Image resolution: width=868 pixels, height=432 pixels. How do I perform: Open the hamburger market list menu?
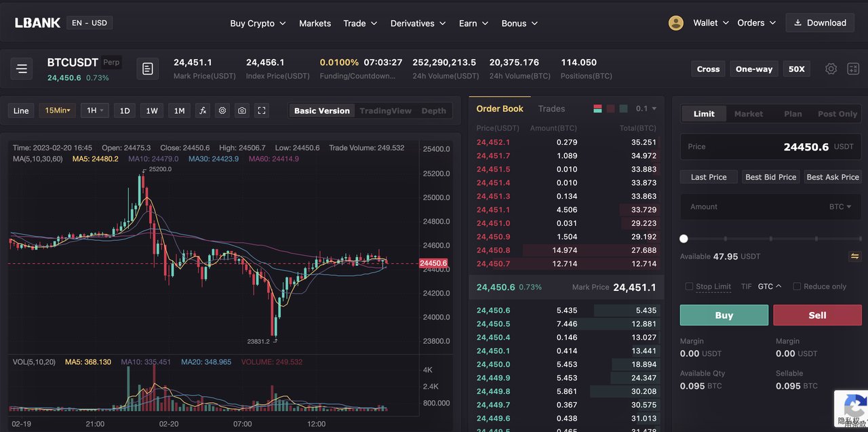coord(22,68)
